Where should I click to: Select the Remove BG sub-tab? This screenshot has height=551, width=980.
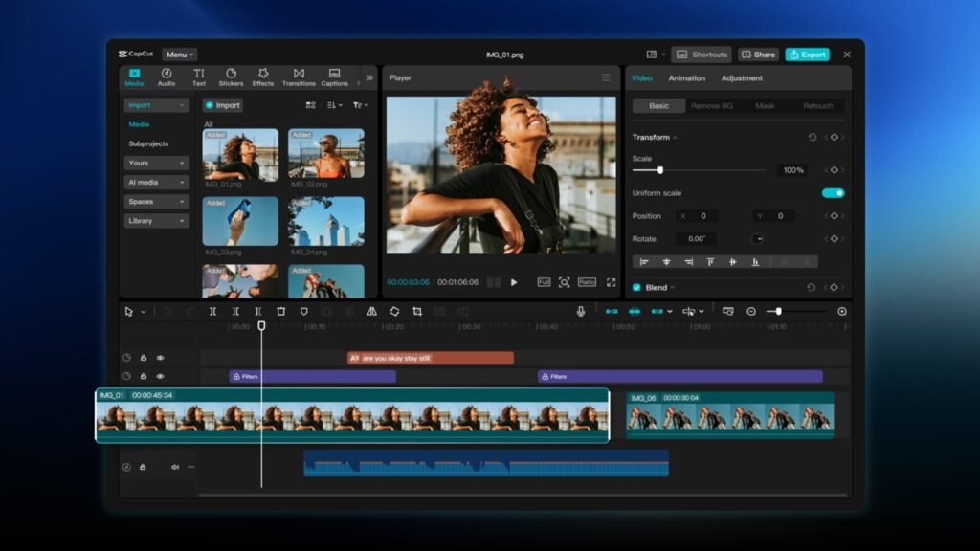pos(712,105)
